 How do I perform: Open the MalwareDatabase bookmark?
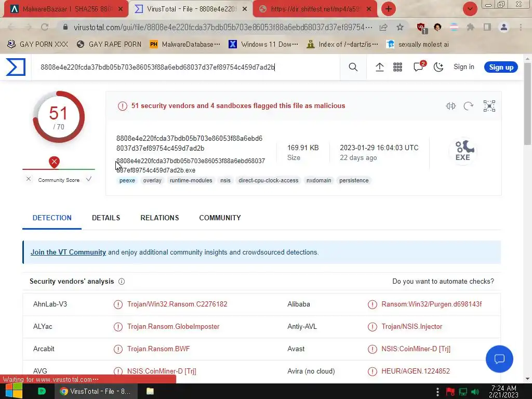pyautogui.click(x=185, y=44)
